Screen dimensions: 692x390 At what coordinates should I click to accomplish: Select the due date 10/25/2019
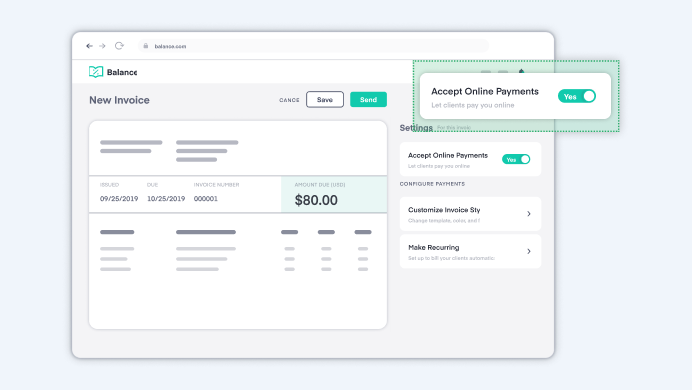click(x=166, y=199)
